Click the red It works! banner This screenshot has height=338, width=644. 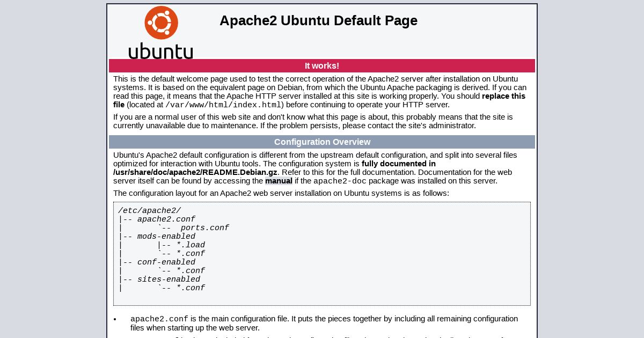pos(322,65)
